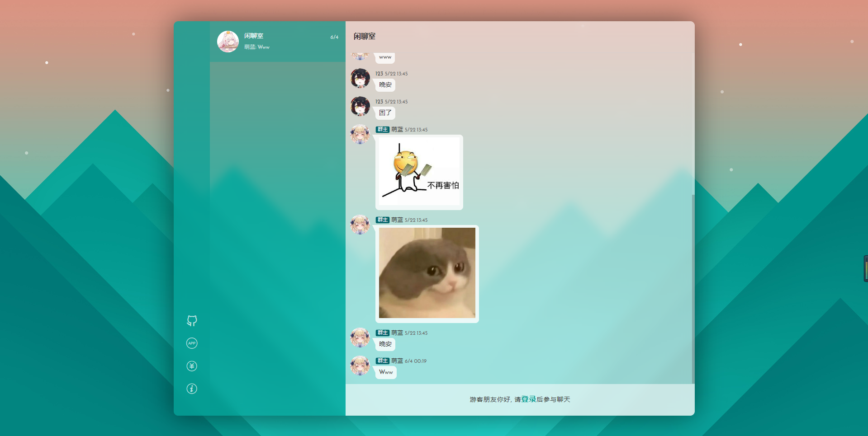Click 萌蓝's avatar beside the cat image

point(360,225)
